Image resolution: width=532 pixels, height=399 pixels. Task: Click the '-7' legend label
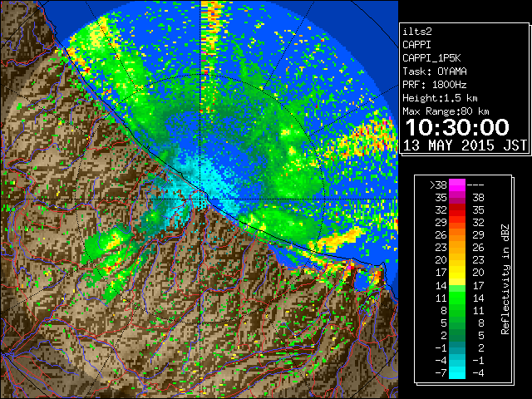pyautogui.click(x=441, y=372)
